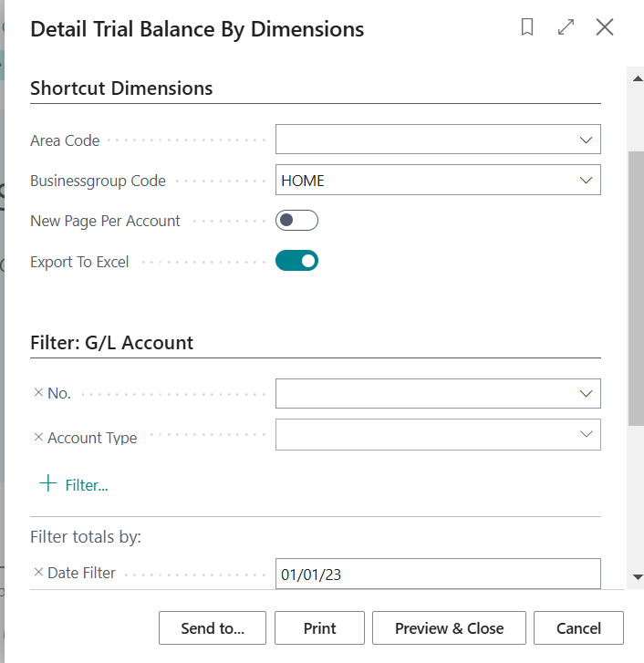The image size is (644, 663).
Task: Click the vertical scrollbar thumb
Action: click(637, 288)
